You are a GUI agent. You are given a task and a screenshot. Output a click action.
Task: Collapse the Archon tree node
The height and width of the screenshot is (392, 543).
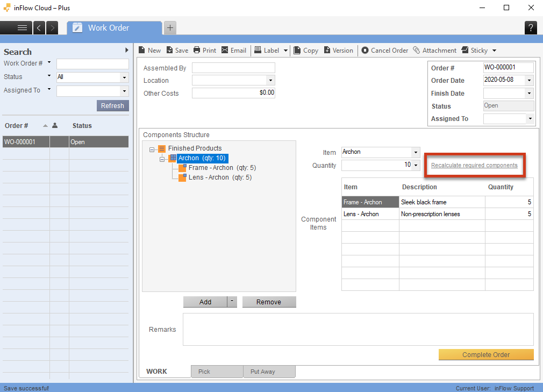pyautogui.click(x=162, y=159)
